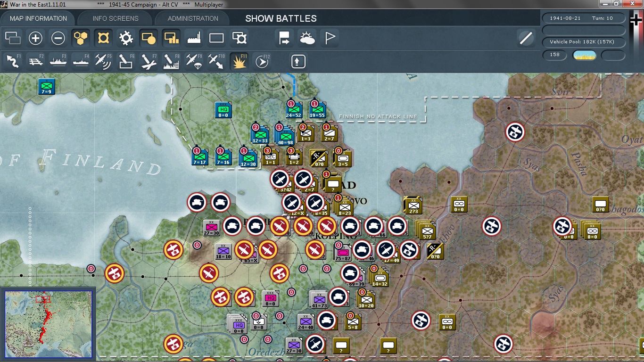Toggle the yellow hexagon grid display
The height and width of the screenshot is (362, 644).
(81, 38)
